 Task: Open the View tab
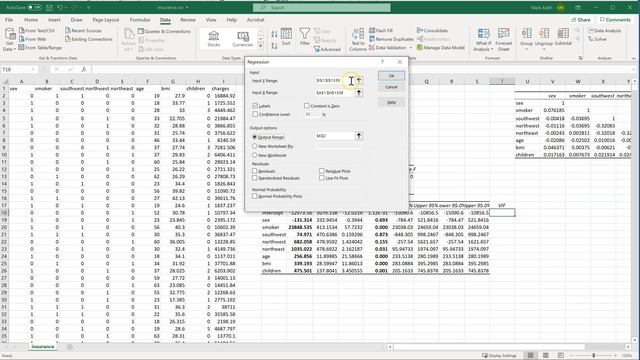tap(211, 20)
